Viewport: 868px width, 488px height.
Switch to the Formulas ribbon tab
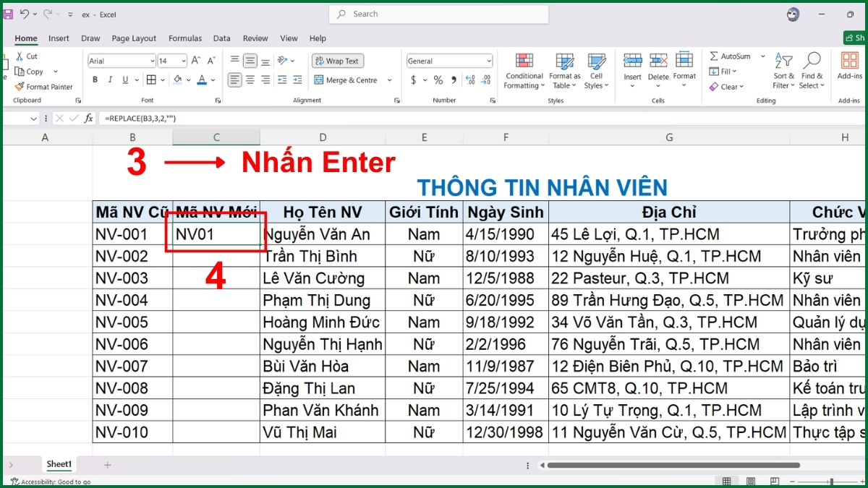[185, 38]
